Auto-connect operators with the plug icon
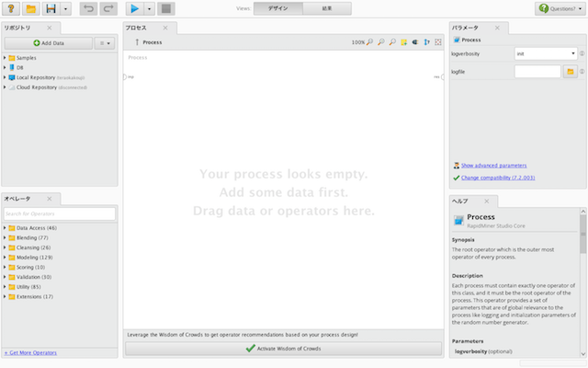The width and height of the screenshot is (588, 368). (415, 42)
